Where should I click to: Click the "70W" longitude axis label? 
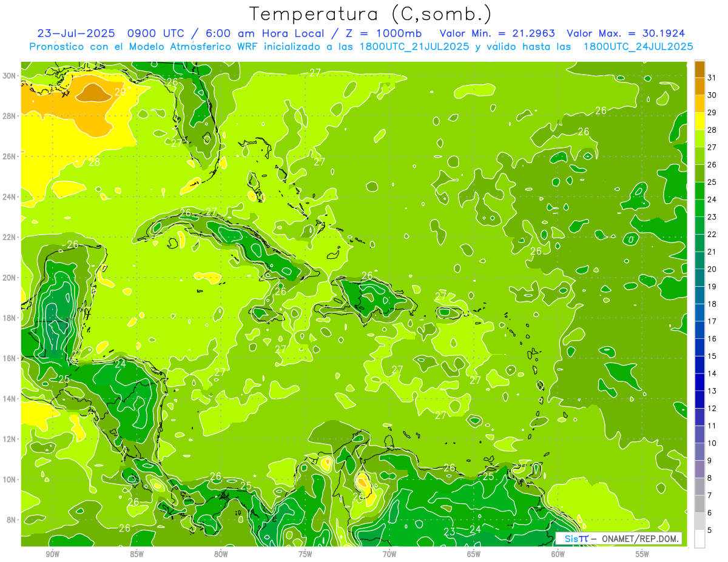(389, 554)
